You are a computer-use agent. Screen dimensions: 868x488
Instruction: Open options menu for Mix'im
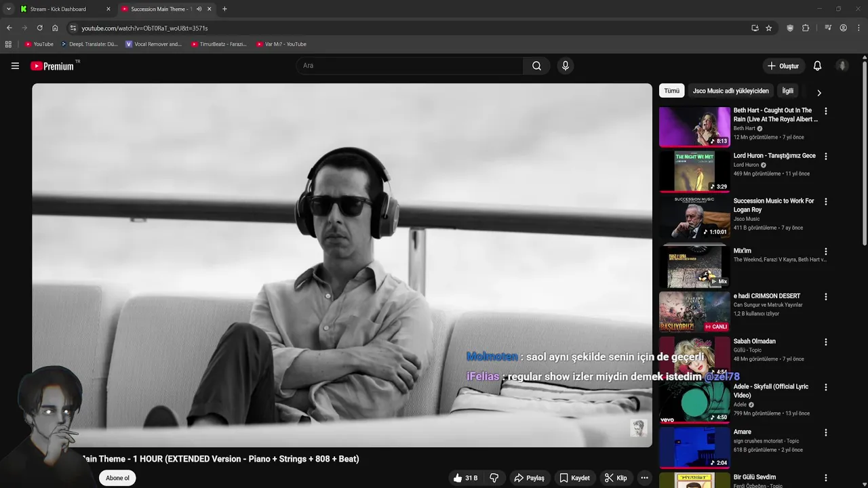click(825, 251)
